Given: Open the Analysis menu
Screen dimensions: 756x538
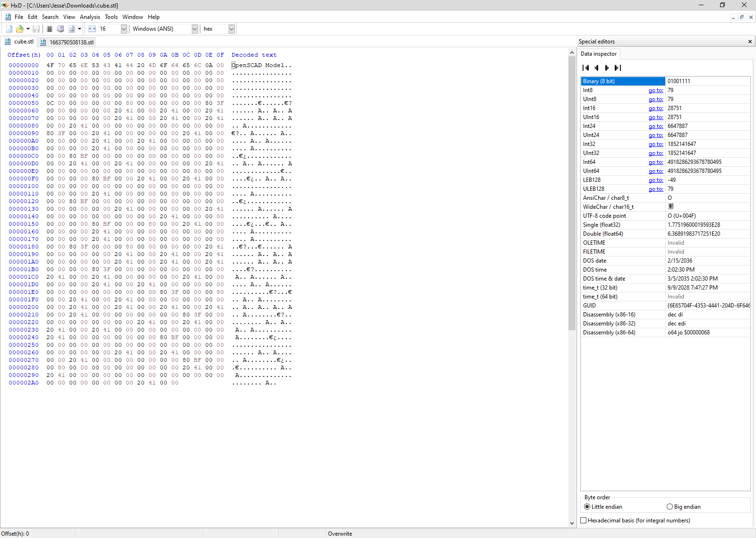Looking at the screenshot, I should pyautogui.click(x=90, y=17).
